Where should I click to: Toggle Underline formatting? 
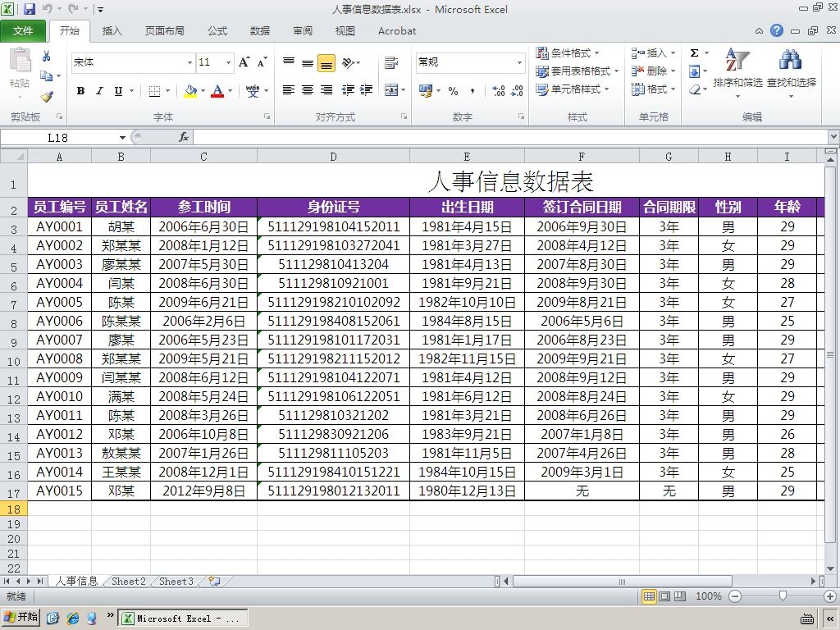click(118, 91)
